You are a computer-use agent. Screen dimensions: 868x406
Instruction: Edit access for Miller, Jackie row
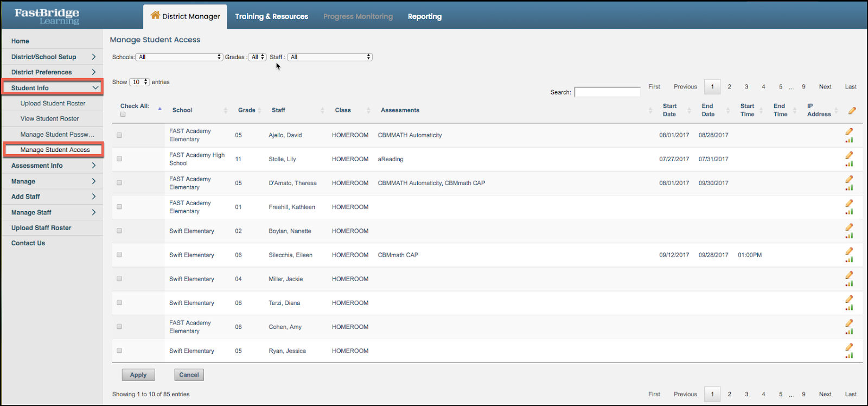point(849,275)
